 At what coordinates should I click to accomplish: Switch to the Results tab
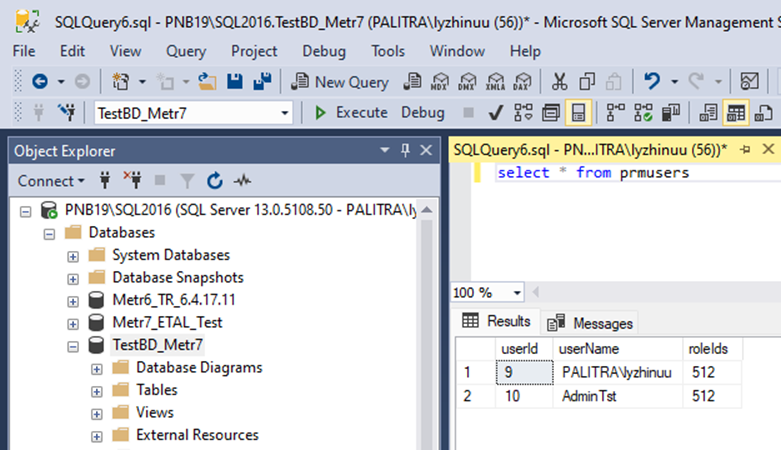click(496, 321)
